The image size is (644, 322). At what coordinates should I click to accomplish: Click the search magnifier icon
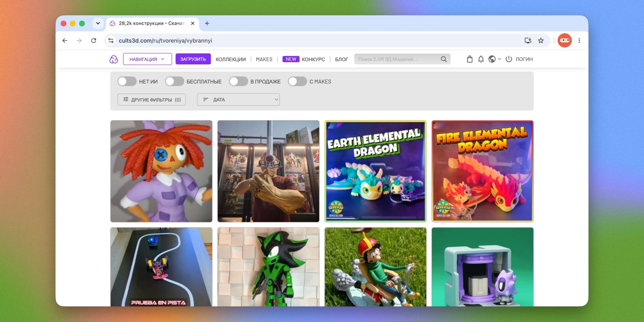click(444, 59)
